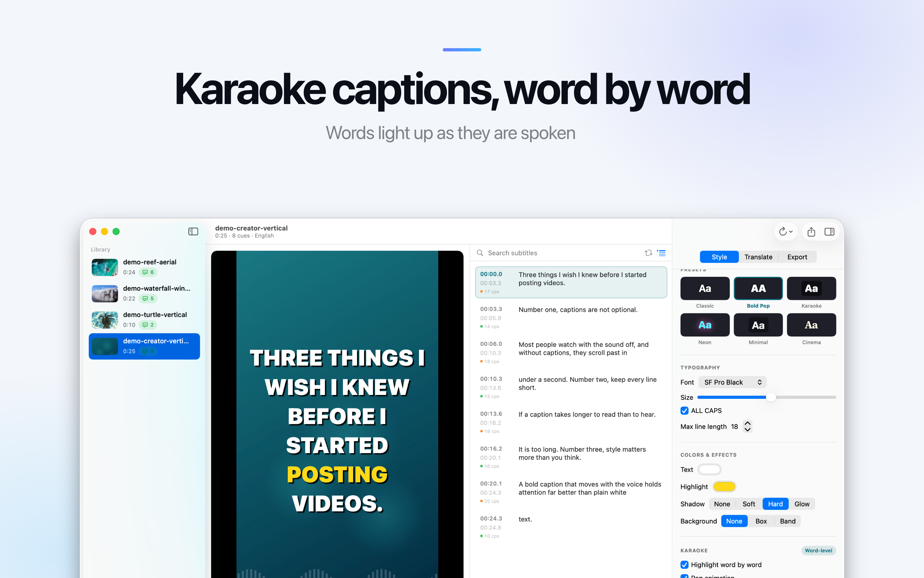The image size is (924, 578).
Task: Click the cue count badge for demo-reef-aerial
Action: pos(148,272)
